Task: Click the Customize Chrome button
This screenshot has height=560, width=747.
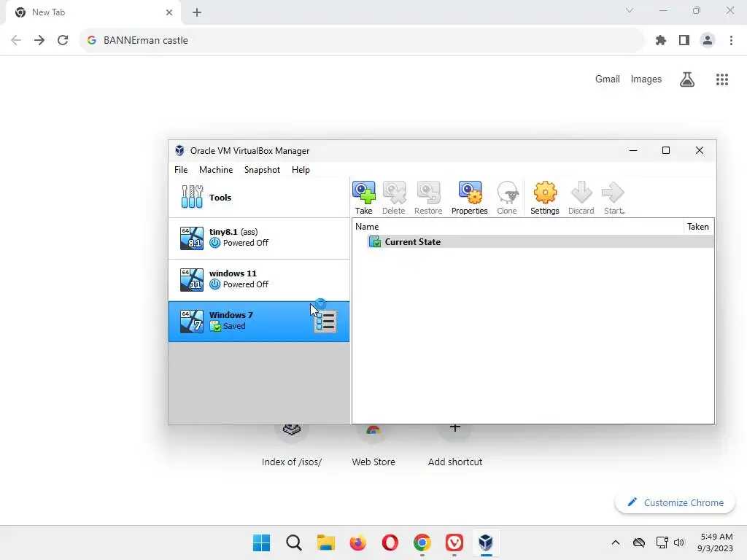Action: click(x=675, y=502)
